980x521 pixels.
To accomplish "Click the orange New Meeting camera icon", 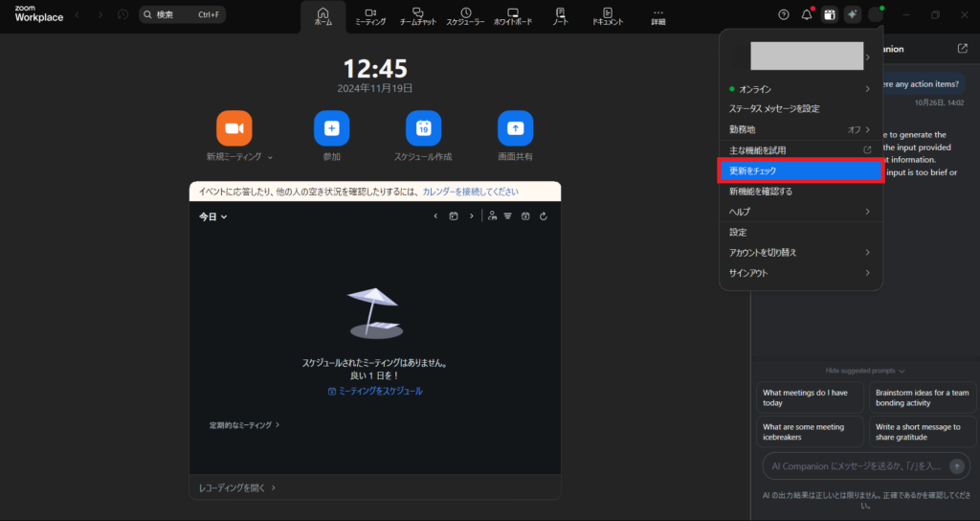I will tap(234, 128).
